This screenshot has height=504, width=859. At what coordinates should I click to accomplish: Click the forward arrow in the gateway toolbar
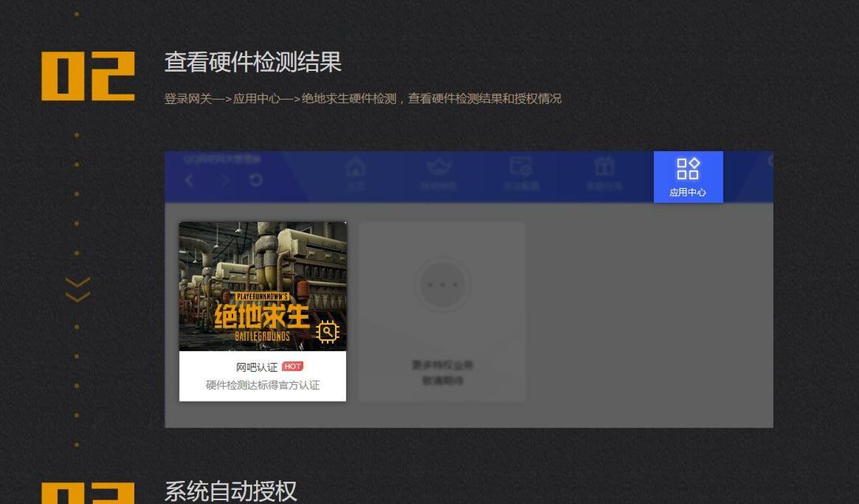point(225,180)
